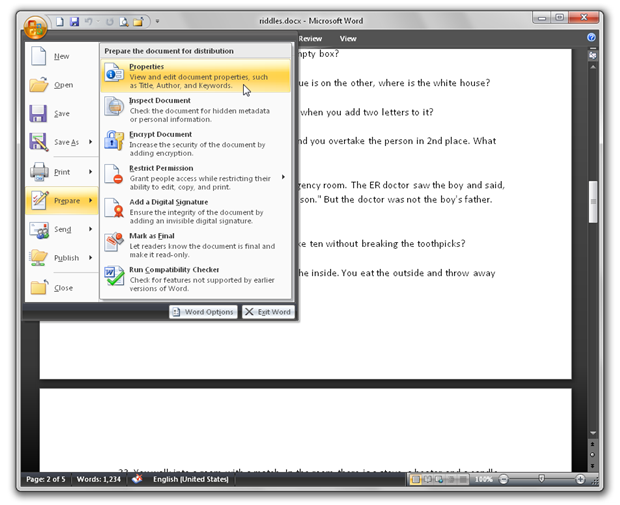The height and width of the screenshot is (505, 620).
Task: Open the View ribbon tab
Action: tap(348, 39)
